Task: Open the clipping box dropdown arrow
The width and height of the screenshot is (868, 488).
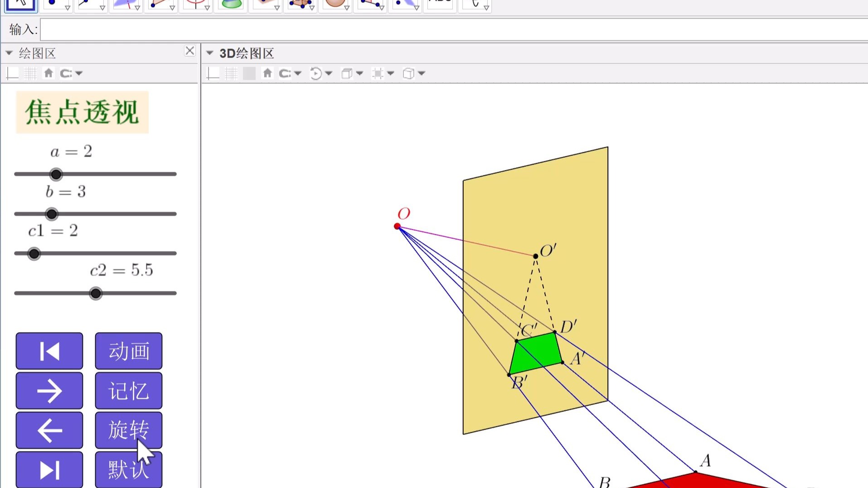Action: point(391,73)
